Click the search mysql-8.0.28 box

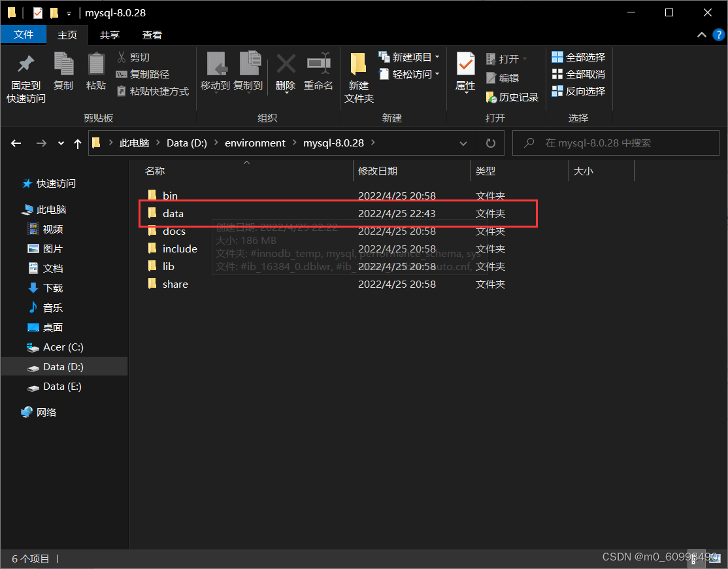click(x=616, y=143)
